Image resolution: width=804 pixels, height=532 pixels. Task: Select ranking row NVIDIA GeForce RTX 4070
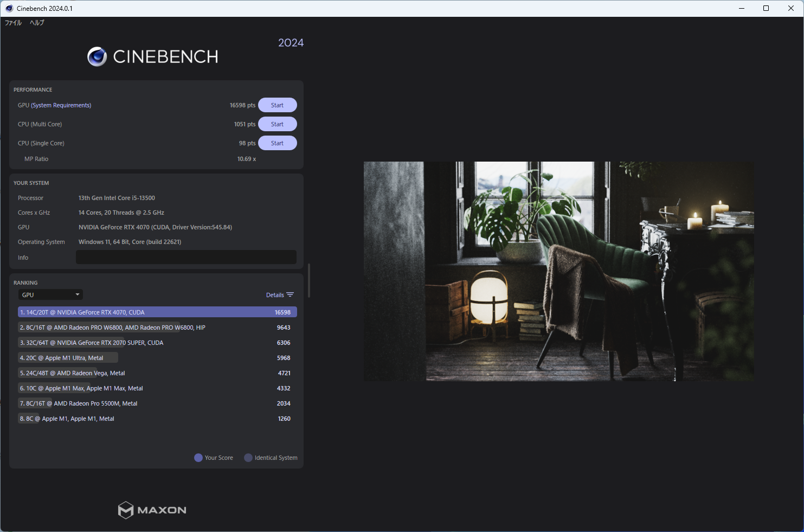tap(157, 312)
